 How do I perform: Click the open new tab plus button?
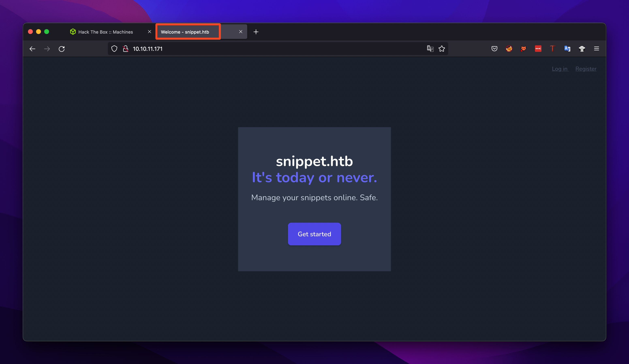tap(256, 32)
